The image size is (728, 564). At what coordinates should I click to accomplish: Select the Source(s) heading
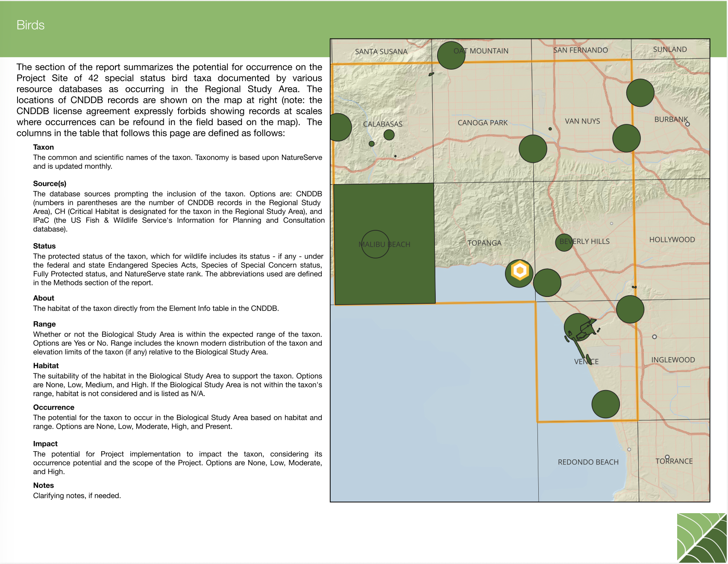point(50,184)
